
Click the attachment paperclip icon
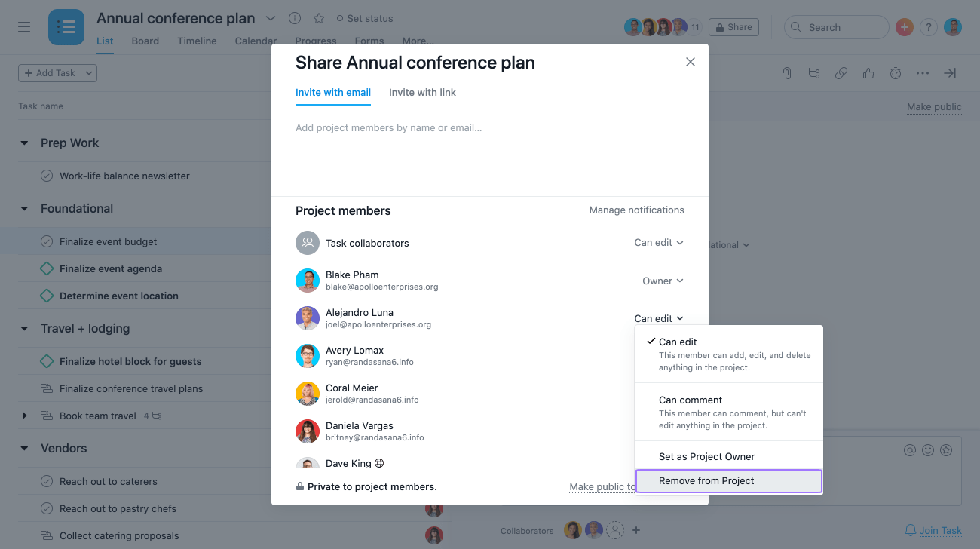pos(787,73)
